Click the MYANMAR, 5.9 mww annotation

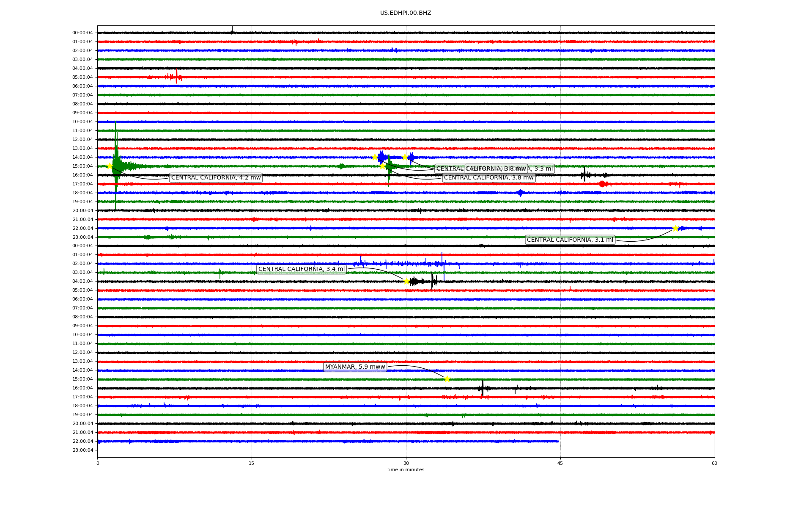[x=355, y=367]
